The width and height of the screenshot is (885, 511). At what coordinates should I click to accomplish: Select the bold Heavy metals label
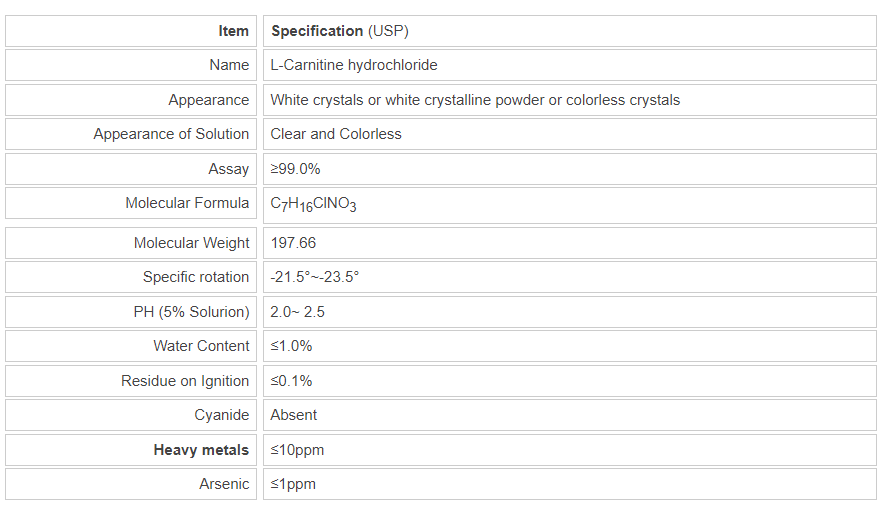point(201,450)
